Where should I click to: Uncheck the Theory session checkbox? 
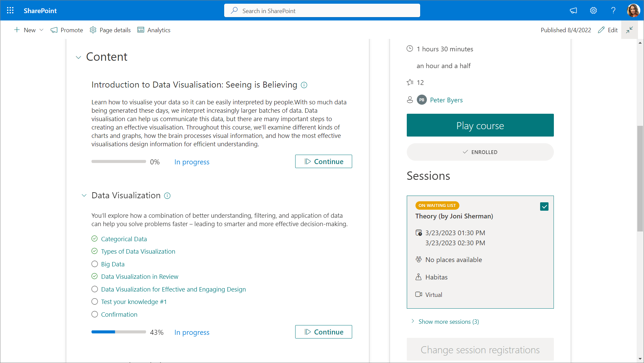tap(544, 207)
